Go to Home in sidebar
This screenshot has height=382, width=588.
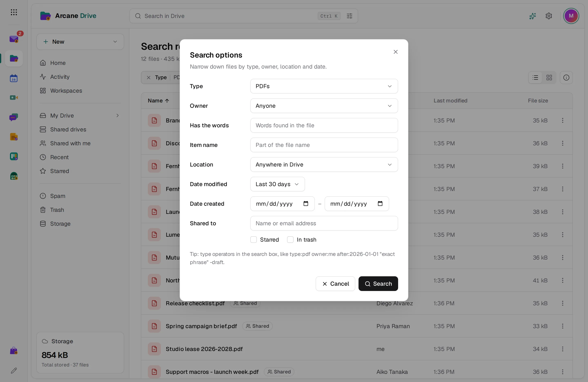click(80, 63)
